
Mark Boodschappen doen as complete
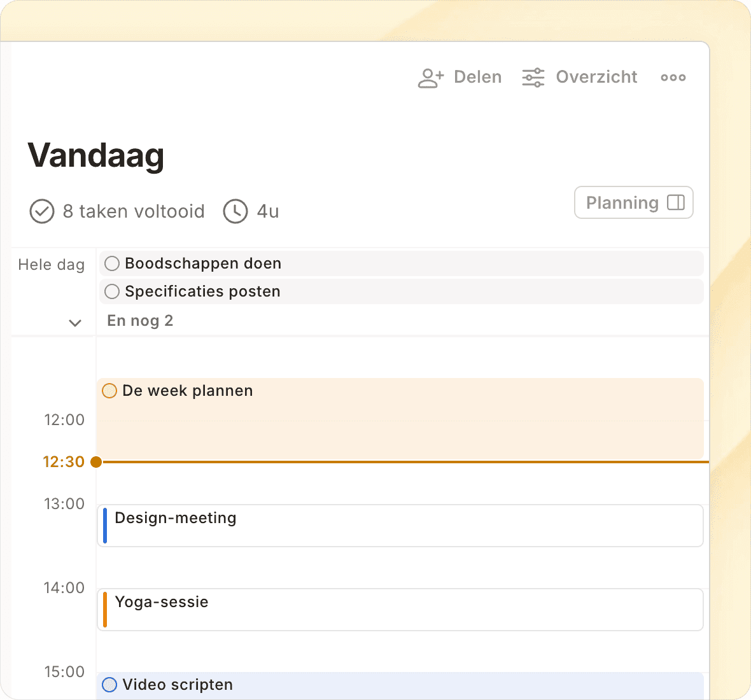click(x=112, y=263)
